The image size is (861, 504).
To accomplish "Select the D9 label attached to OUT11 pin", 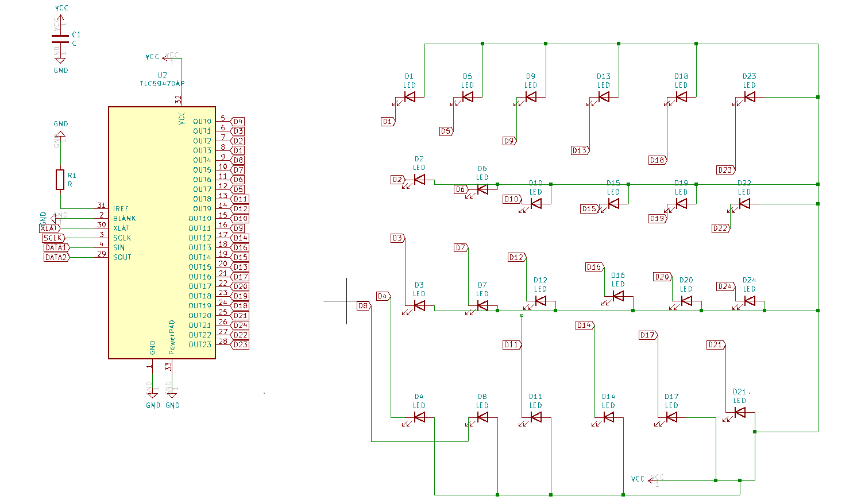I will [x=238, y=228].
